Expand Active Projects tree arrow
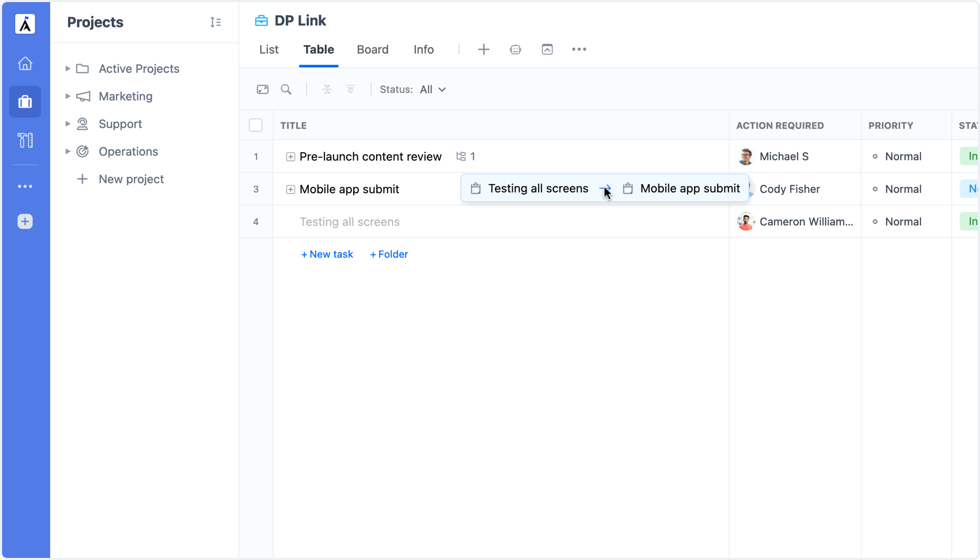The image size is (980, 560). coord(68,69)
